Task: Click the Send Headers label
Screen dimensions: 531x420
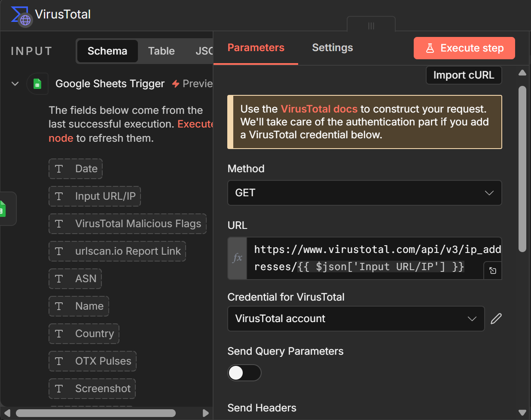Action: point(262,408)
